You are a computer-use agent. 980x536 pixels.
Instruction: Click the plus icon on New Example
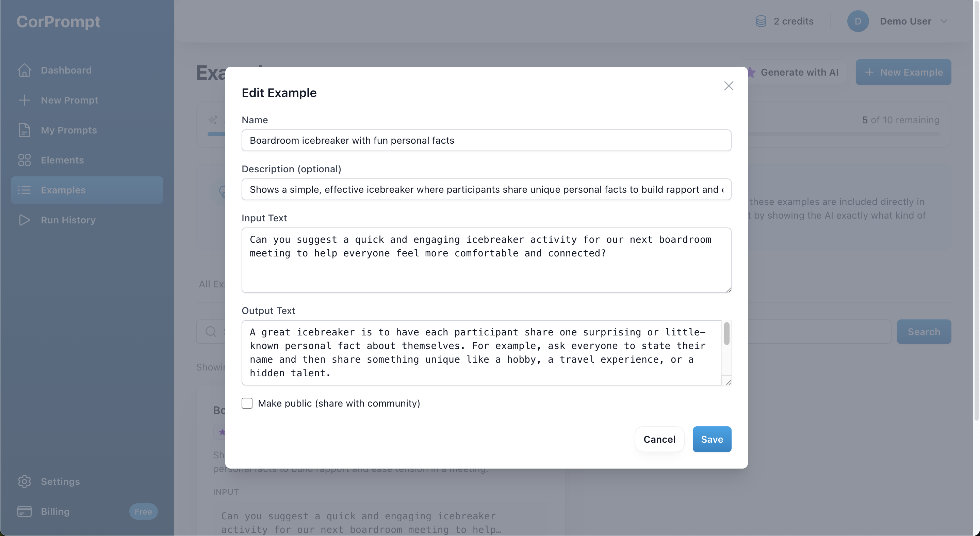(x=870, y=72)
